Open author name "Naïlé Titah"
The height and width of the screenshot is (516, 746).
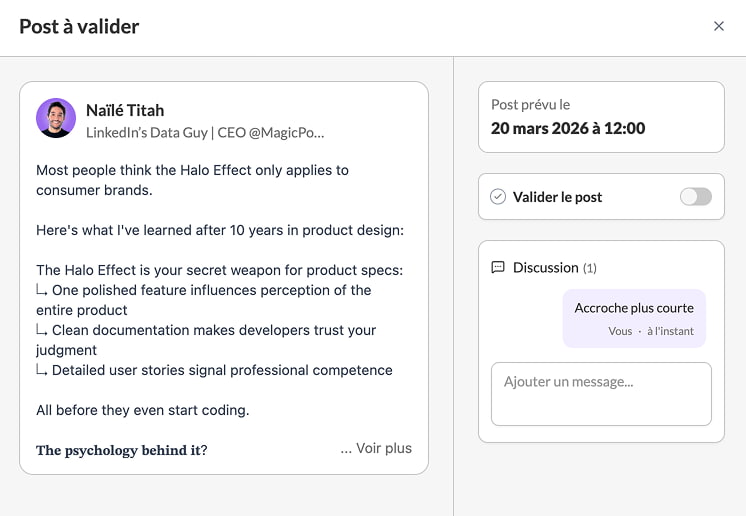125,110
